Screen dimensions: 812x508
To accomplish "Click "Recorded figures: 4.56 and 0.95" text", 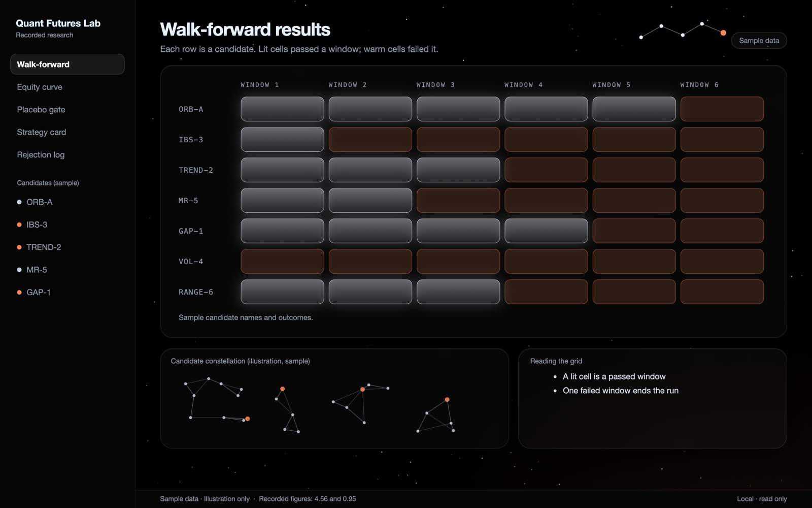I will click(x=308, y=499).
